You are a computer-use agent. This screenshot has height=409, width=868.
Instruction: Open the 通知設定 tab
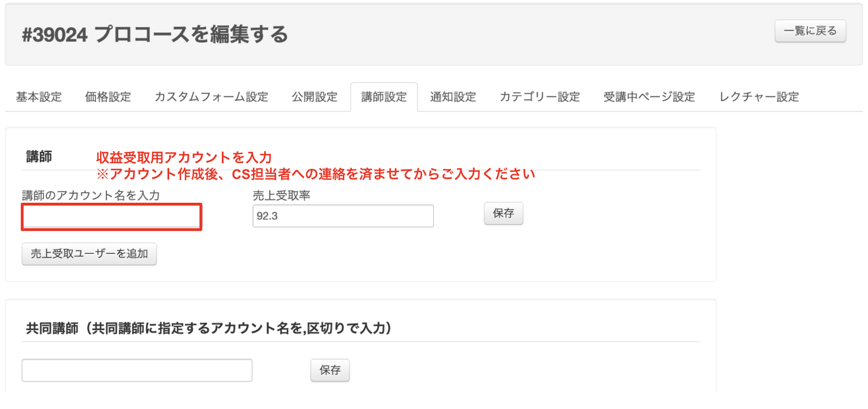[453, 97]
